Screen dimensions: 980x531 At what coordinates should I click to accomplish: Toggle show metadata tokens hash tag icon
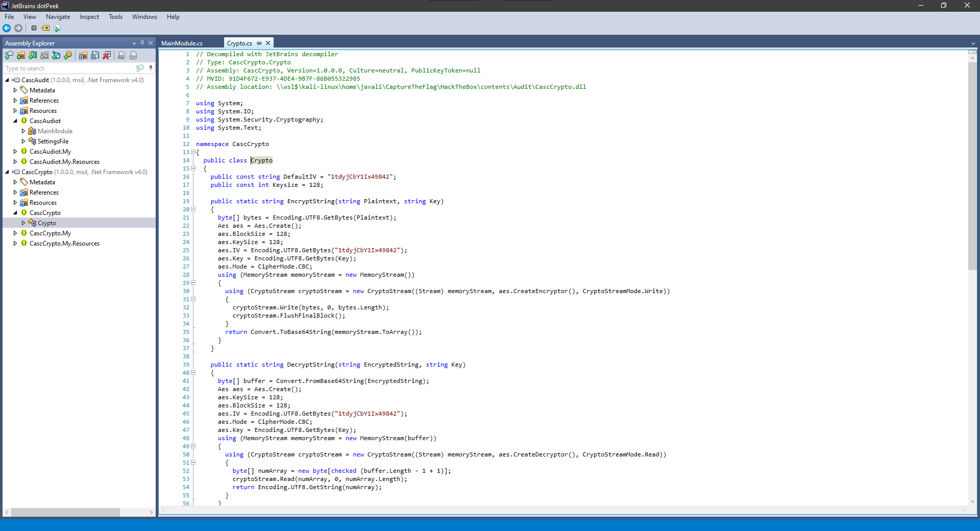coord(45,28)
